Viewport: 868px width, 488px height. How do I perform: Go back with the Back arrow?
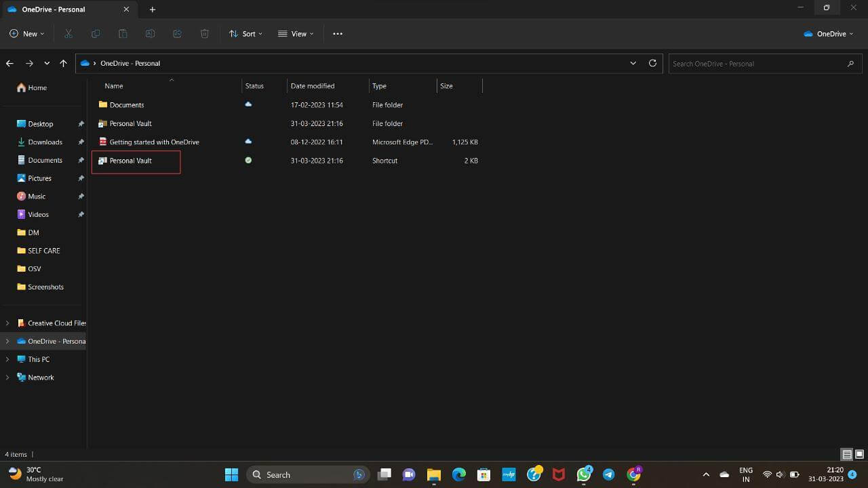(x=9, y=63)
